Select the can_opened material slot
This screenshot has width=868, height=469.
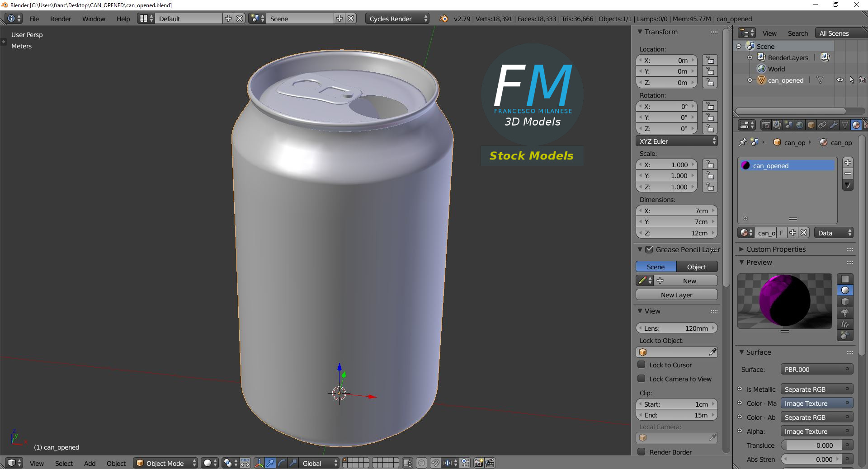coord(787,166)
